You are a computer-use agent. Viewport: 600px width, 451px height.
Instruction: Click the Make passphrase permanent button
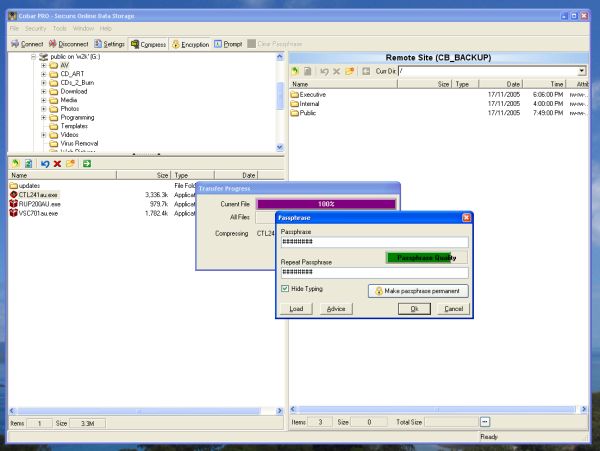click(x=419, y=290)
